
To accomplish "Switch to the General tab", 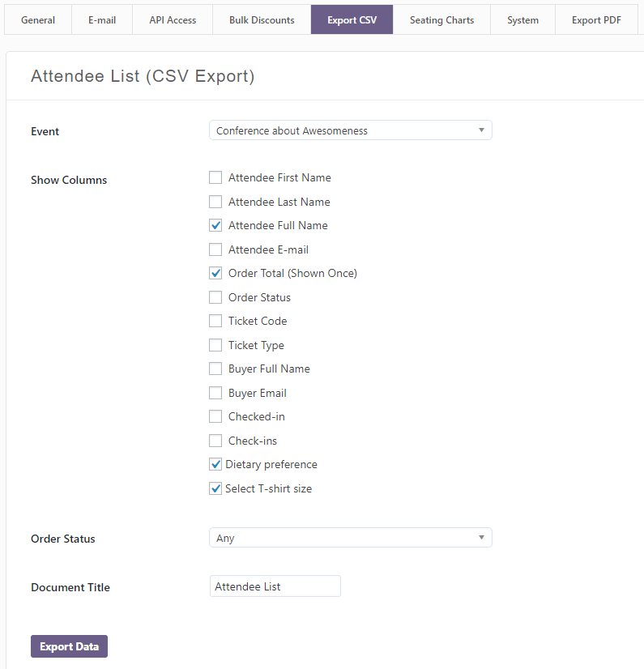I will pos(38,19).
